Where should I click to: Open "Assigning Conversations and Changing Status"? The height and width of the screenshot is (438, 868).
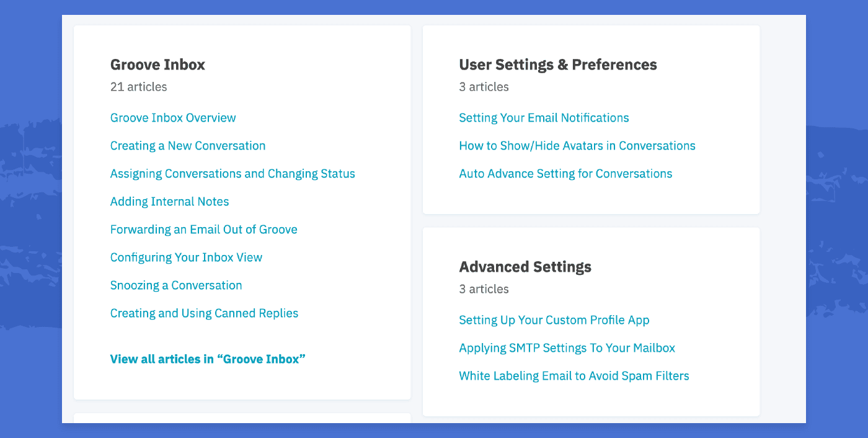click(x=232, y=173)
